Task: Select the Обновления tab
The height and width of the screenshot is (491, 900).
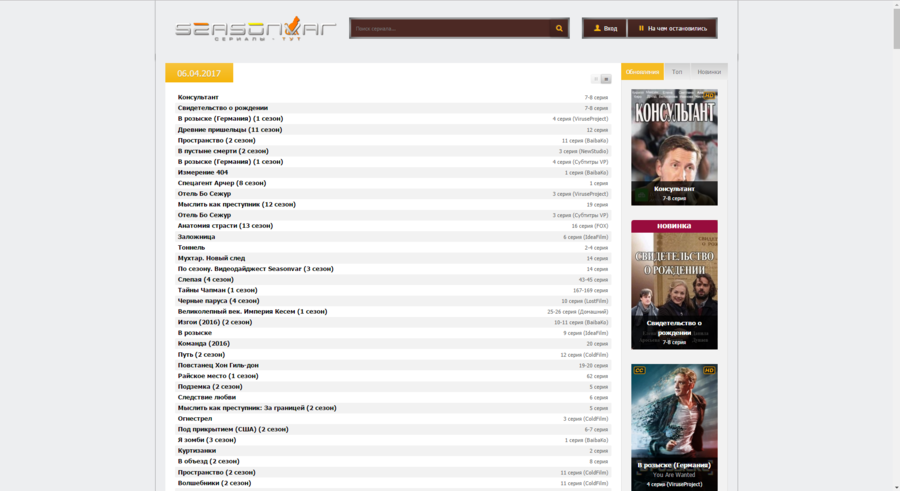Action: 642,72
